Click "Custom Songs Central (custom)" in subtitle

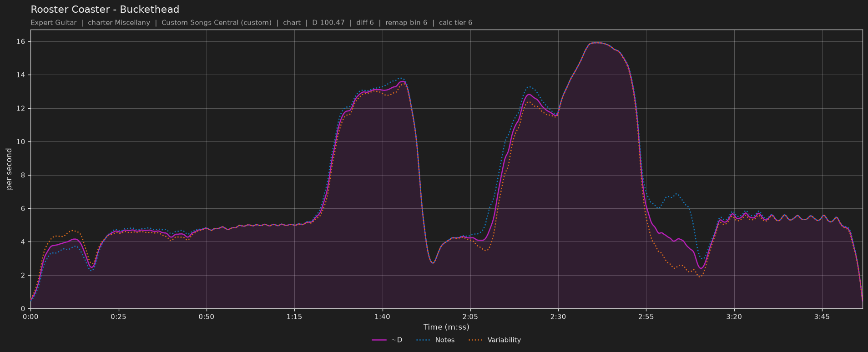click(x=217, y=23)
